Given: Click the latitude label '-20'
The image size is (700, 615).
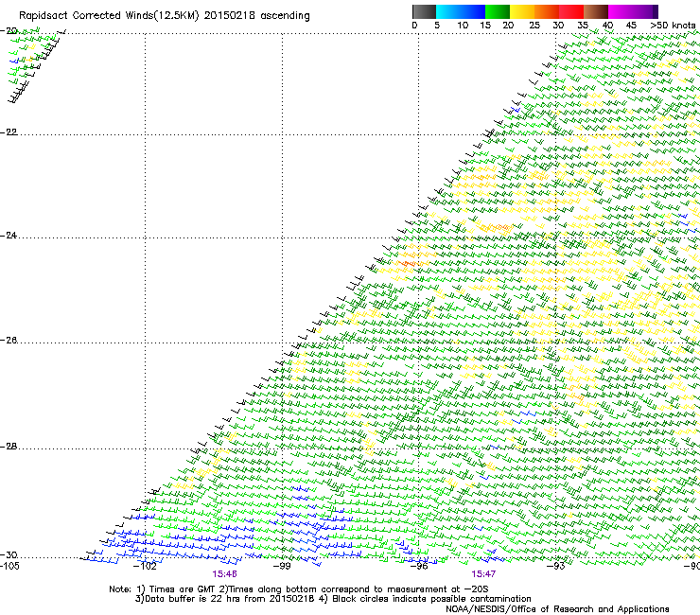Looking at the screenshot, I should pyautogui.click(x=9, y=31).
